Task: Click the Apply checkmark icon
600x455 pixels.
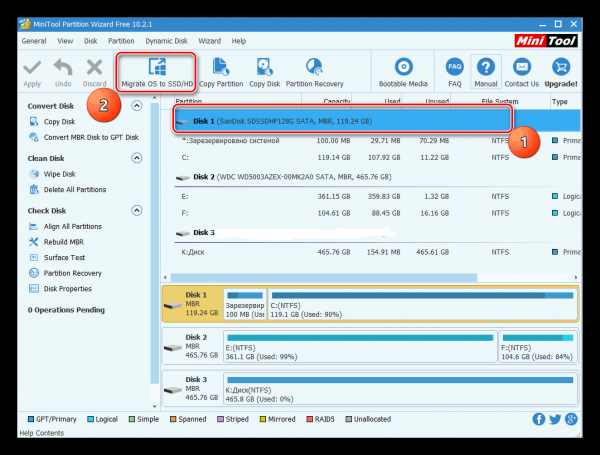Action: pos(32,68)
